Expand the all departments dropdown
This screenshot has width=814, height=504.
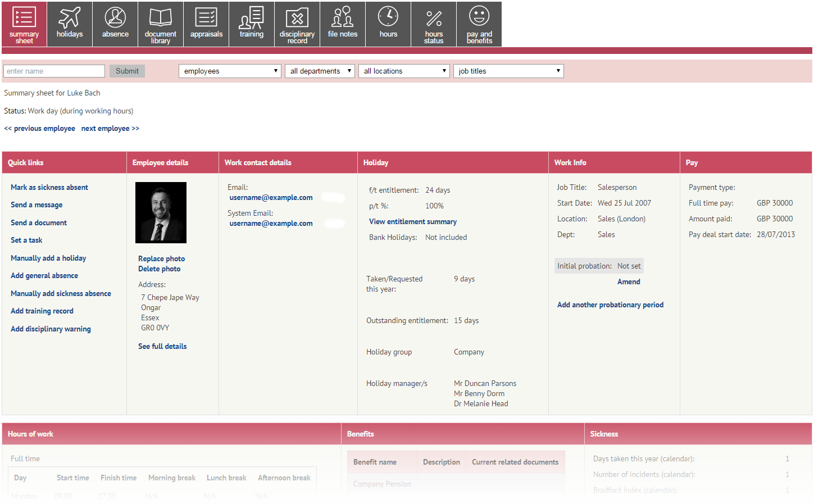tap(320, 71)
